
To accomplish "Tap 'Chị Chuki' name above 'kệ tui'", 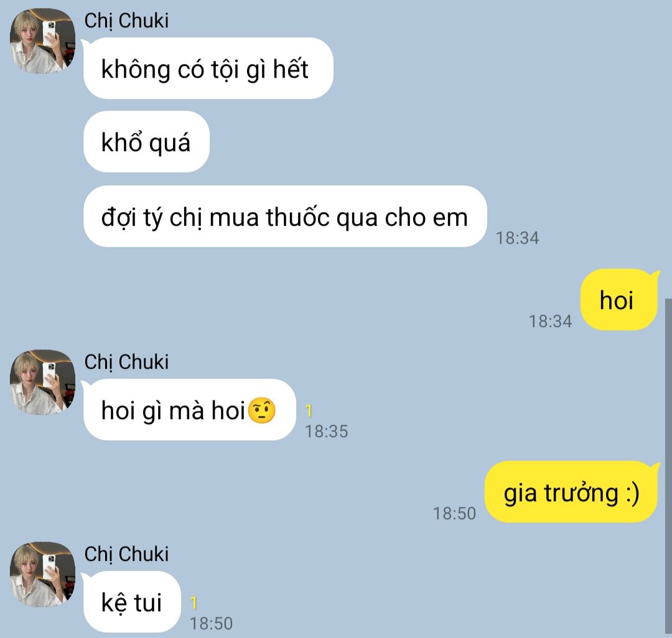I will (x=126, y=554).
